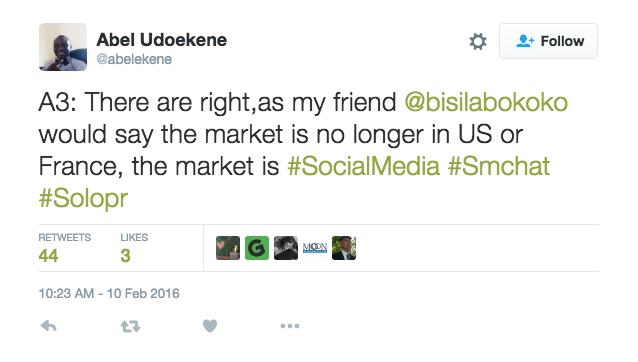
Task: Open the gear settings dropdown
Action: pyautogui.click(x=478, y=41)
